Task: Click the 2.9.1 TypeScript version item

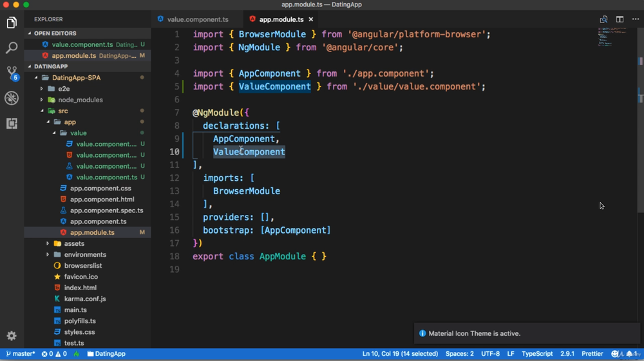Action: click(x=567, y=354)
